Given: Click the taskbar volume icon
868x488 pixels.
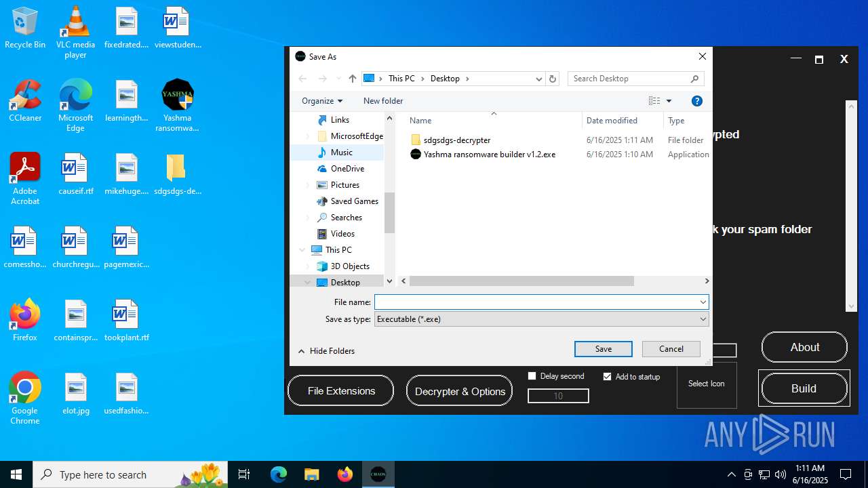Looking at the screenshot, I should tap(780, 474).
